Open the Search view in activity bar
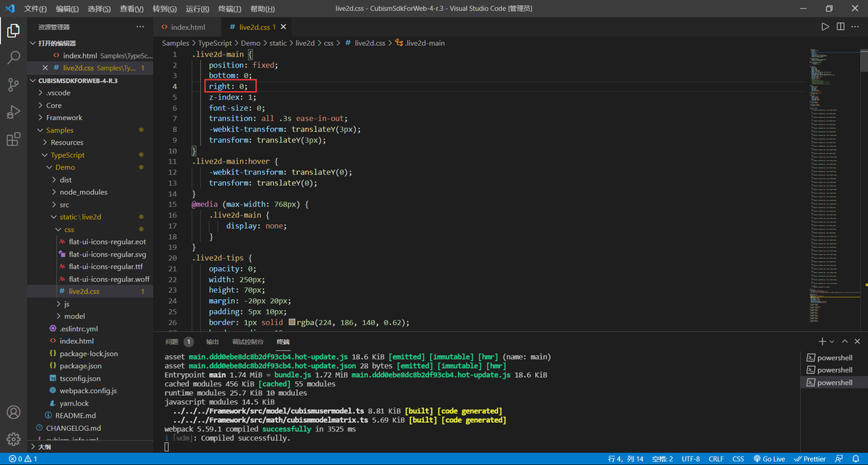Screen dimensions: 868x465 [x=13, y=57]
